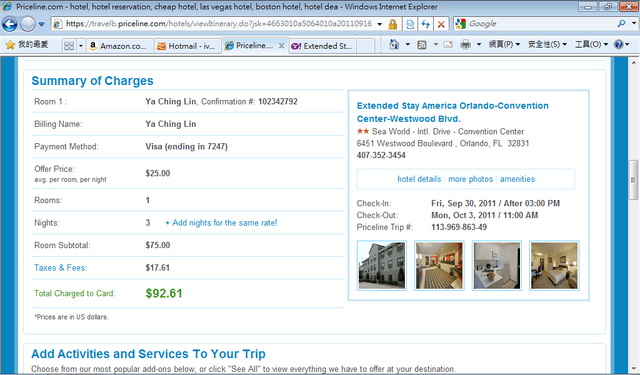Click inside the Google search box
The height and width of the screenshot is (375, 640).
tap(539, 24)
